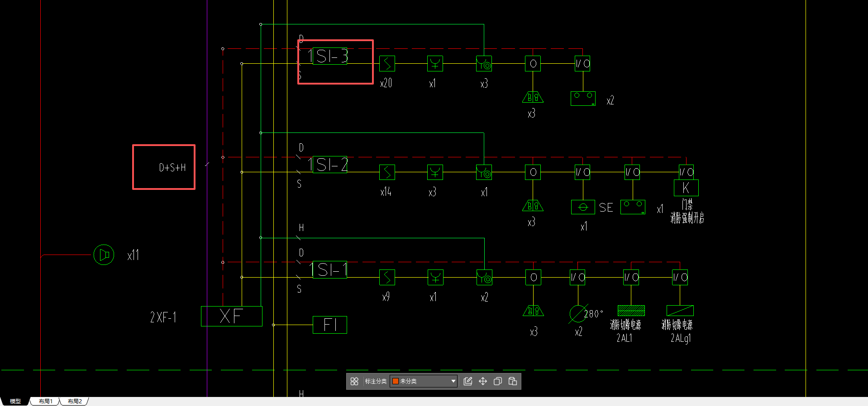Select the phone call point symbol in 1SI-2 row
The height and width of the screenshot is (406, 868).
point(484,172)
